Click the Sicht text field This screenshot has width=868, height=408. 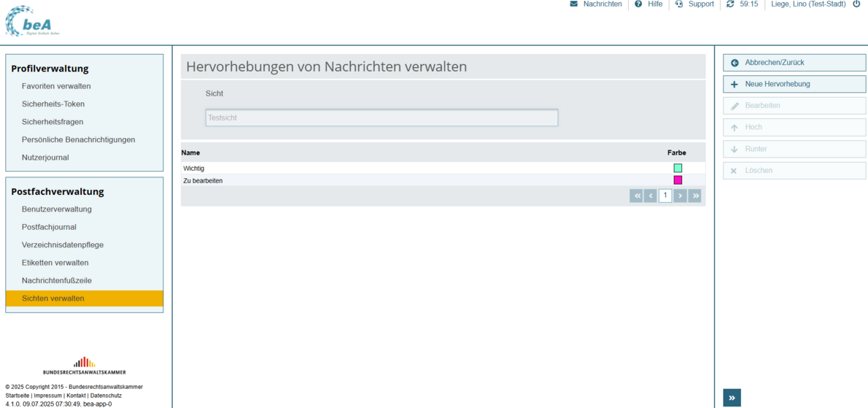pos(381,118)
